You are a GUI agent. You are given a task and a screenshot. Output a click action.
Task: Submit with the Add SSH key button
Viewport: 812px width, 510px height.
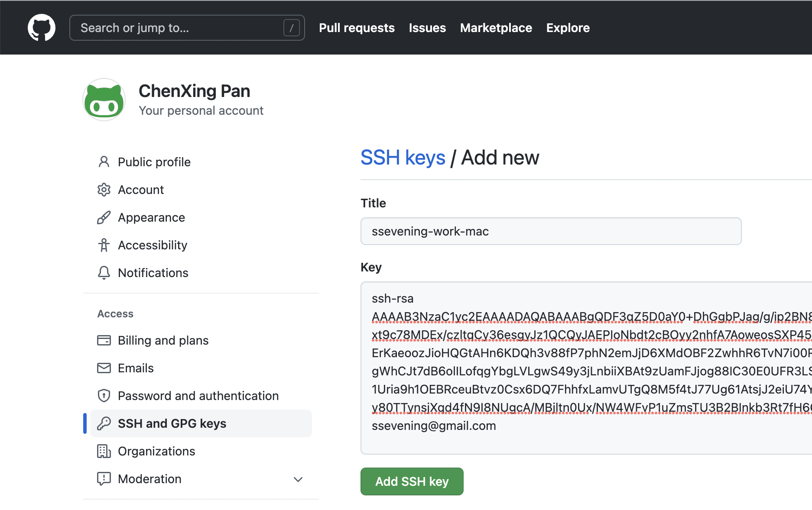pos(412,481)
